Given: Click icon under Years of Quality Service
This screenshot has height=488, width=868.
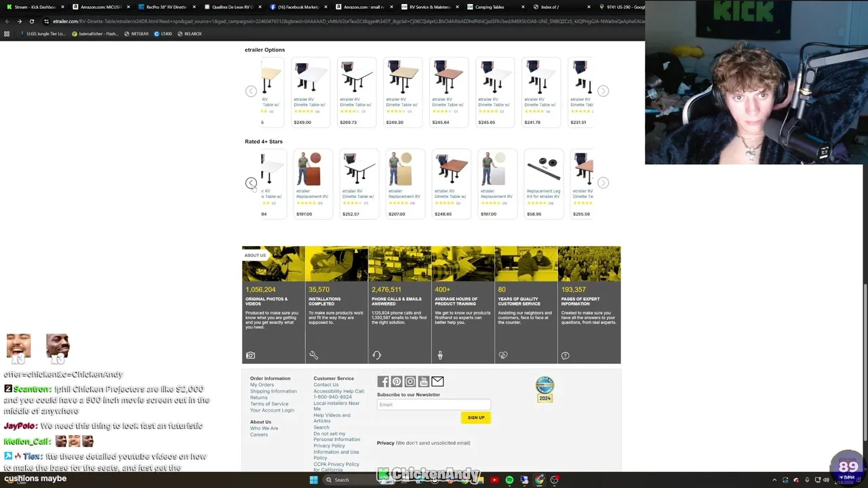Looking at the screenshot, I should pyautogui.click(x=503, y=355).
